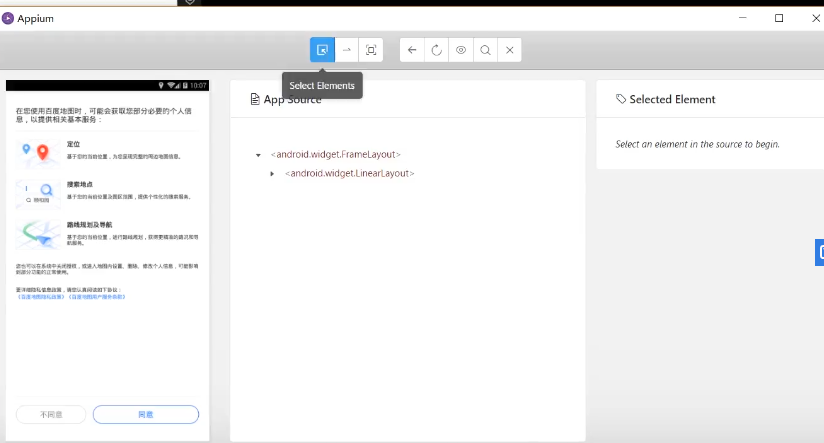Image resolution: width=824 pixels, height=443 pixels.
Task: Click the App Source document icon
Action: pos(255,99)
